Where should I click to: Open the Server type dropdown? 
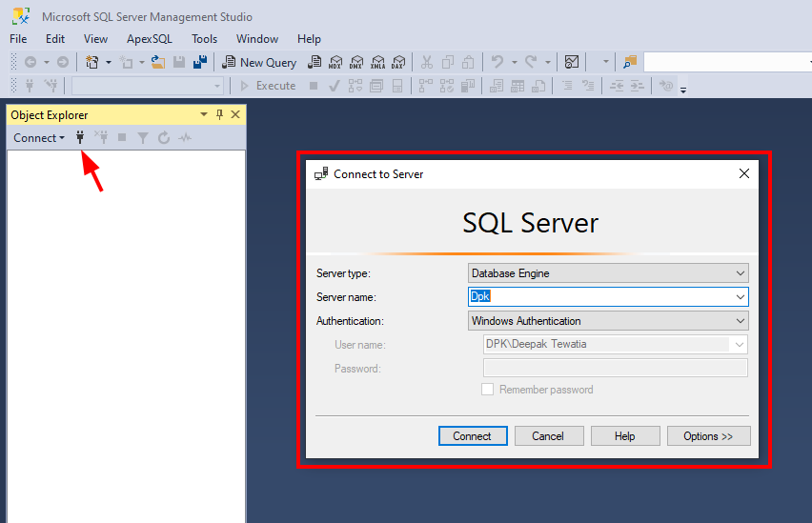coord(608,272)
